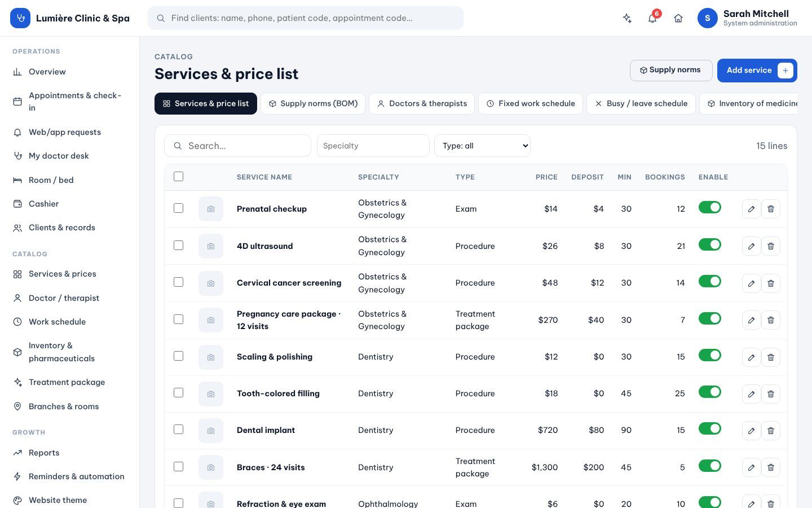The image size is (812, 508).
Task: Edit the Prenatal checkup service
Action: coord(751,209)
